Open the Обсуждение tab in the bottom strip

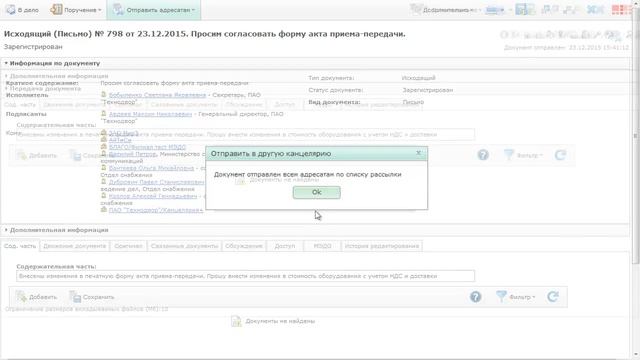click(x=244, y=246)
